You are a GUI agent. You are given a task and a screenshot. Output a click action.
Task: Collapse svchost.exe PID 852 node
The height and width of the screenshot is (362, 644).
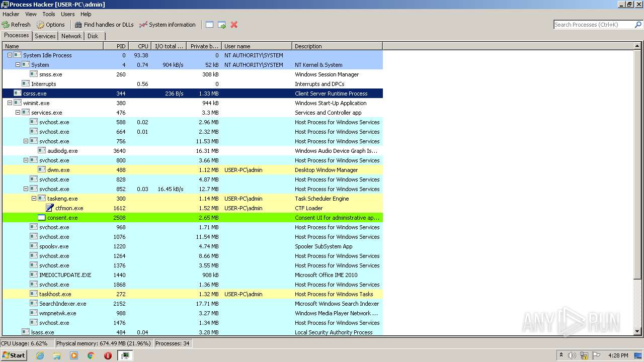coord(26,189)
